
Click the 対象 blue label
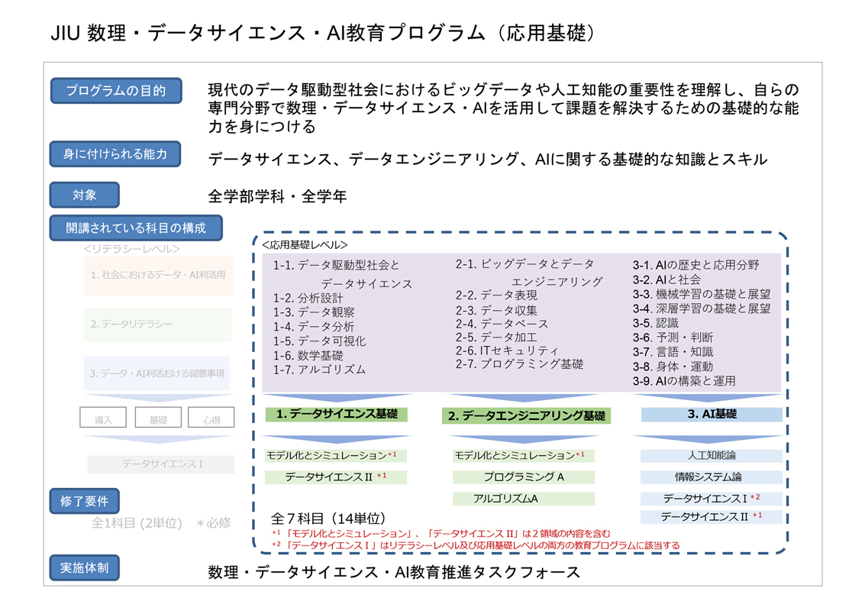85,195
